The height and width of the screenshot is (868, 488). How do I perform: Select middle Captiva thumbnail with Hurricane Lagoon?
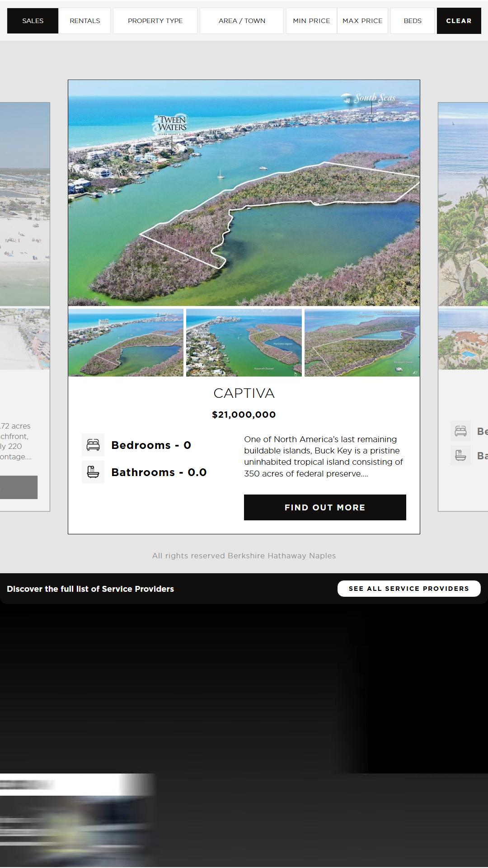[x=244, y=343]
